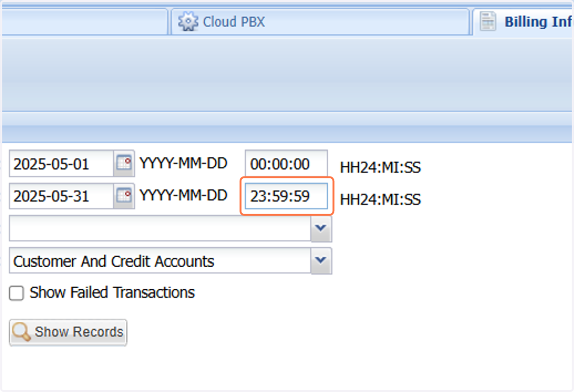Click the start date field 2025-05-01
The image size is (574, 392).
click(x=61, y=163)
